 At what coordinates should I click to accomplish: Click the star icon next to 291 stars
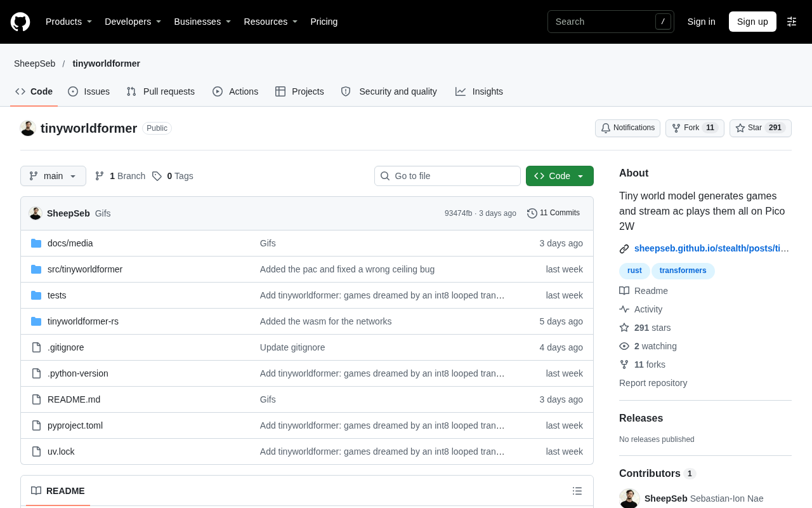click(624, 328)
